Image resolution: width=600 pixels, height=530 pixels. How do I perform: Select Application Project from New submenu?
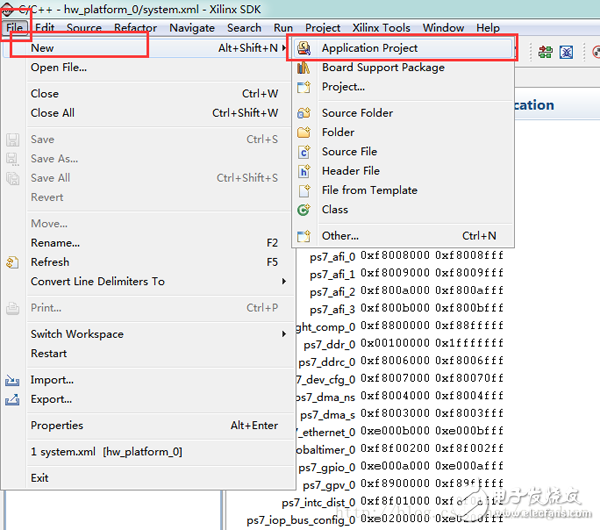tap(369, 48)
